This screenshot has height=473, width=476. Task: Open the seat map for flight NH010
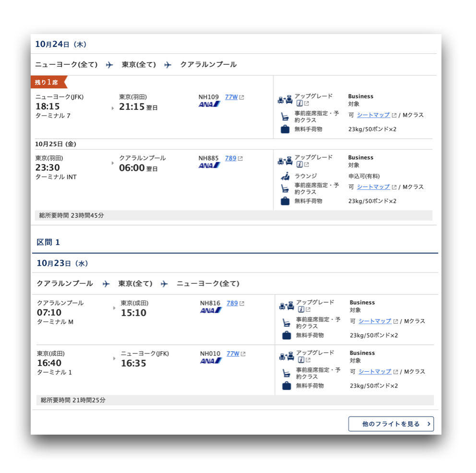[375, 371]
